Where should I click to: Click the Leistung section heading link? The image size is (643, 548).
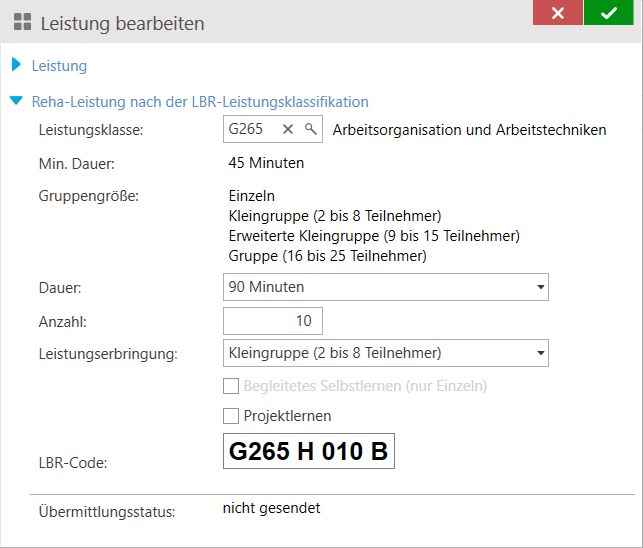click(x=59, y=66)
